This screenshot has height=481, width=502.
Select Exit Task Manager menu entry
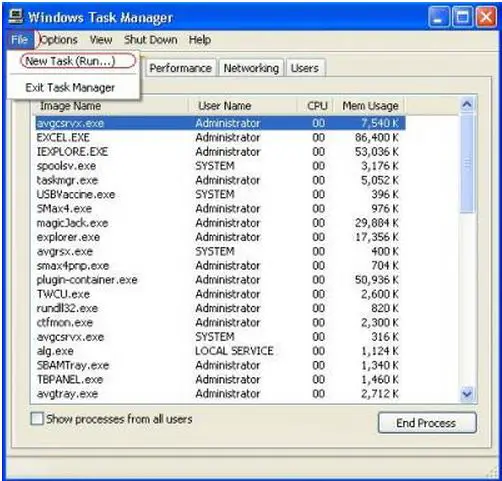[73, 87]
